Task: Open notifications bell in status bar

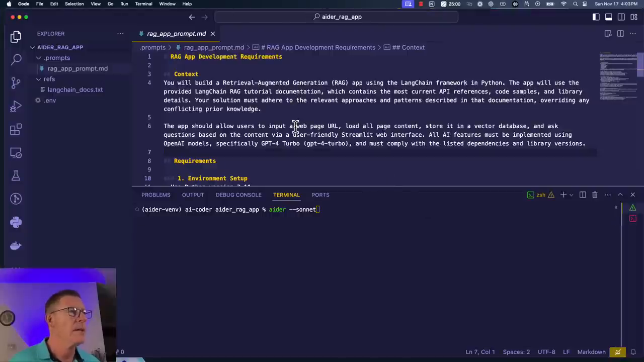Action: 633,352
